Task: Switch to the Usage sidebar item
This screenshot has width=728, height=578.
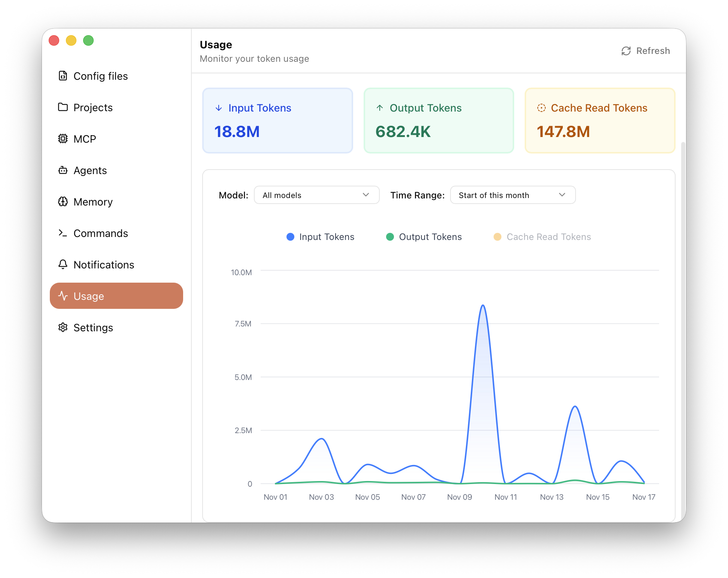Action: click(x=116, y=296)
